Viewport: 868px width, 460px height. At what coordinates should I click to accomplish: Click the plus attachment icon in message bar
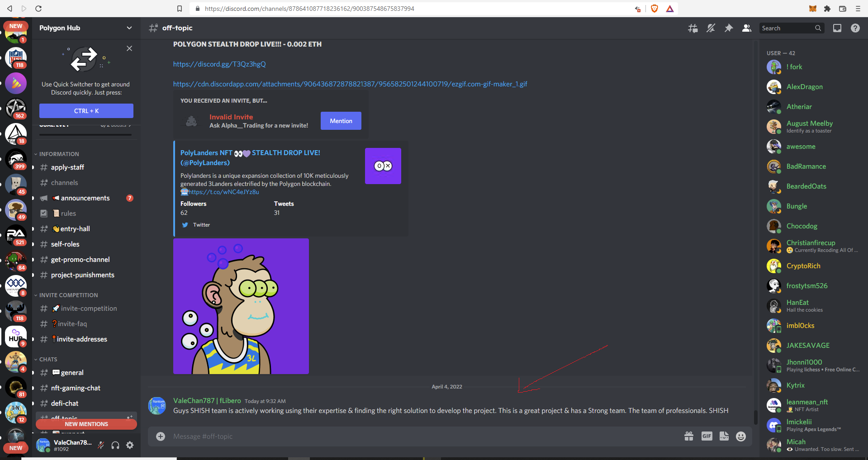click(x=161, y=436)
